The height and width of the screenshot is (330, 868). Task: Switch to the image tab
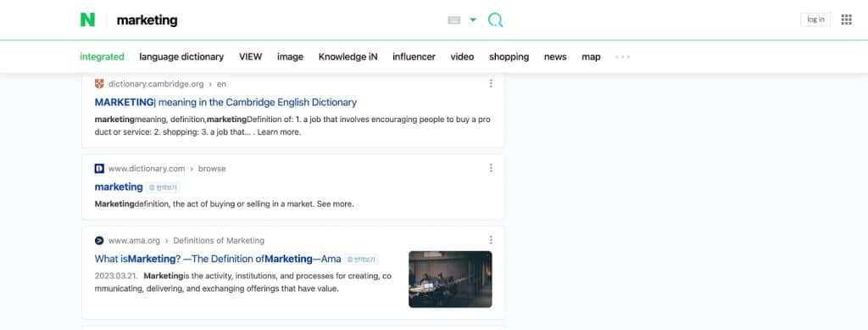[290, 57]
